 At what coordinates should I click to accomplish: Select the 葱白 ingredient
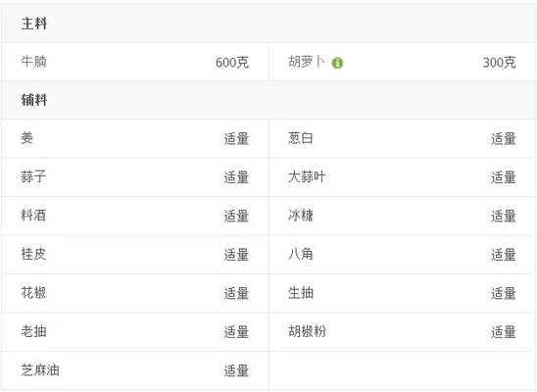pyautogui.click(x=301, y=138)
